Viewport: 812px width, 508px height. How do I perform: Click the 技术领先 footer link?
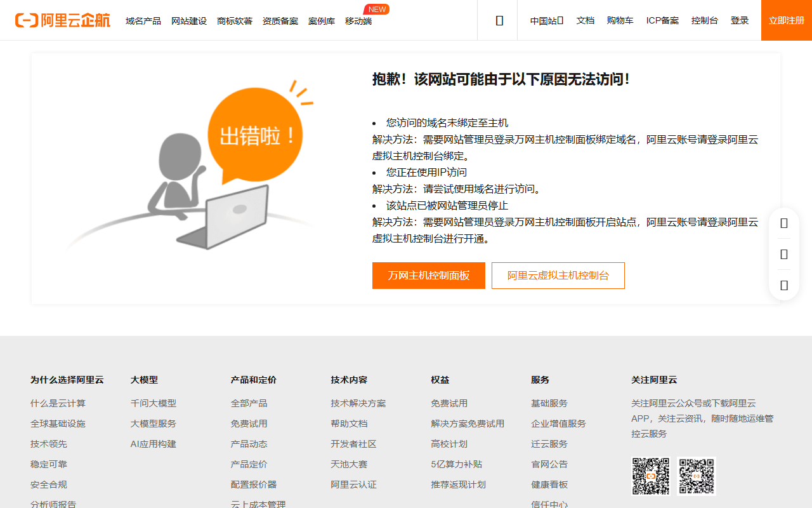(49, 444)
